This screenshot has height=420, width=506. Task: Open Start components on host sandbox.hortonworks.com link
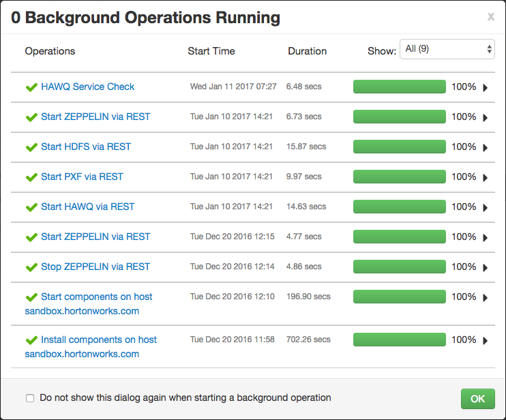click(89, 303)
